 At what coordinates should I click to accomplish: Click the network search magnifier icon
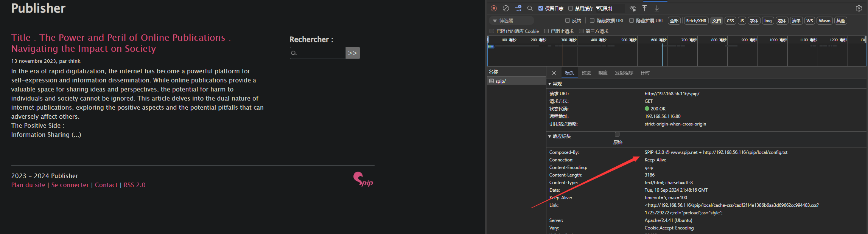[x=530, y=8]
